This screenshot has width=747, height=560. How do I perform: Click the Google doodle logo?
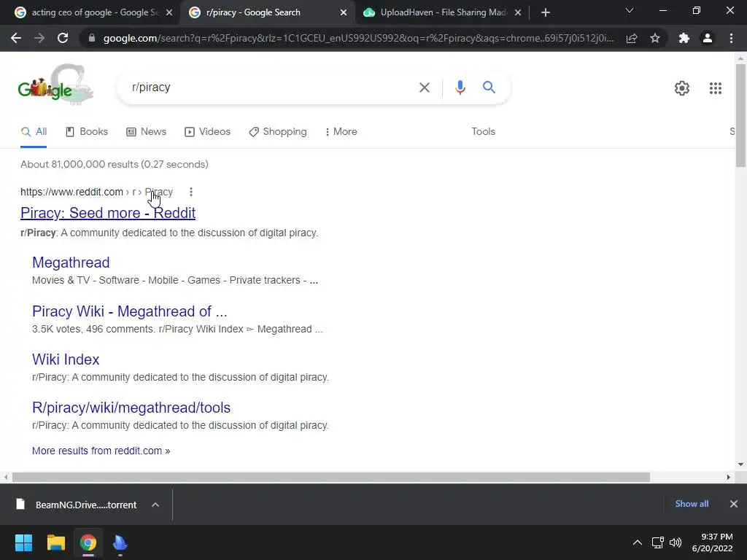click(55, 85)
